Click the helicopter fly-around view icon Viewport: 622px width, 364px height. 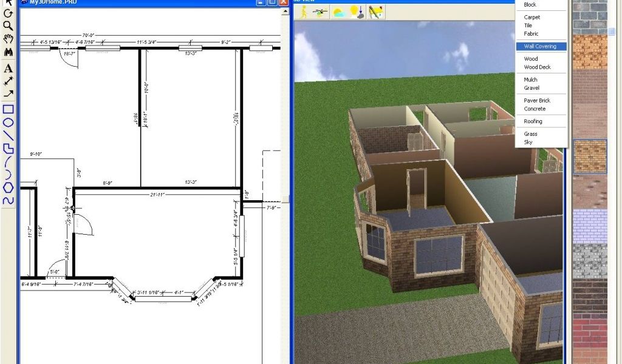pyautogui.click(x=320, y=12)
